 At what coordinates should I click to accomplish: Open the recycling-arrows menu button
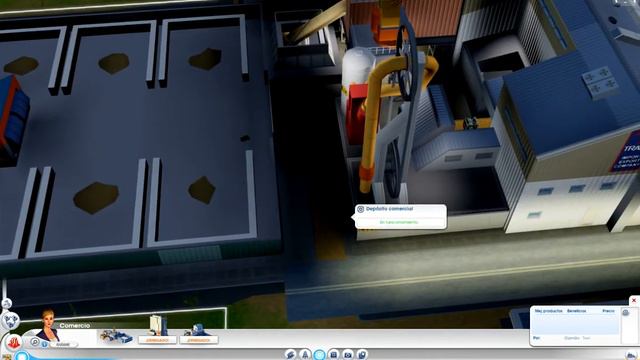point(10,320)
